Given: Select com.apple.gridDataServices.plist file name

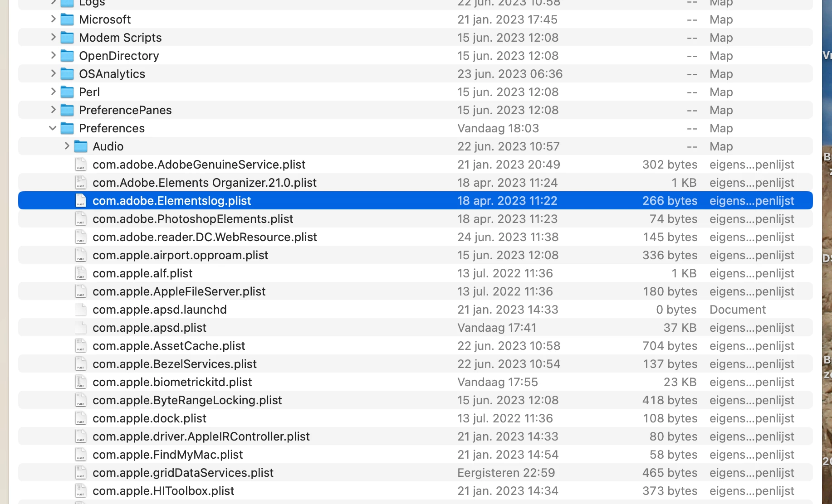Looking at the screenshot, I should coord(183,473).
